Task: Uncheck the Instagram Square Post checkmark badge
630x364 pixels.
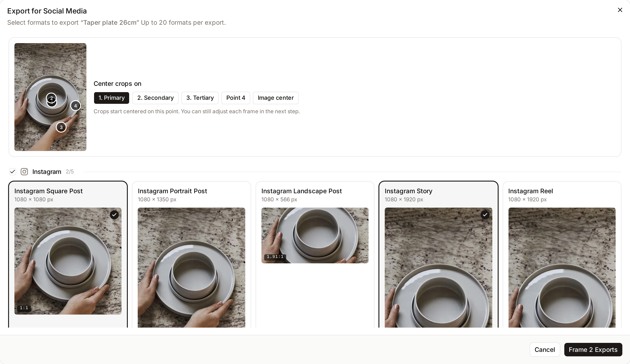Action: pyautogui.click(x=114, y=215)
